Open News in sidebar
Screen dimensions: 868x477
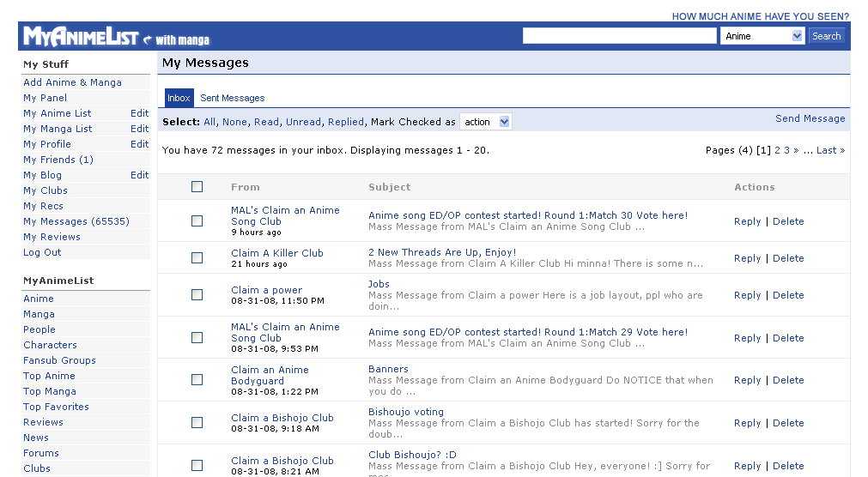[x=36, y=438]
